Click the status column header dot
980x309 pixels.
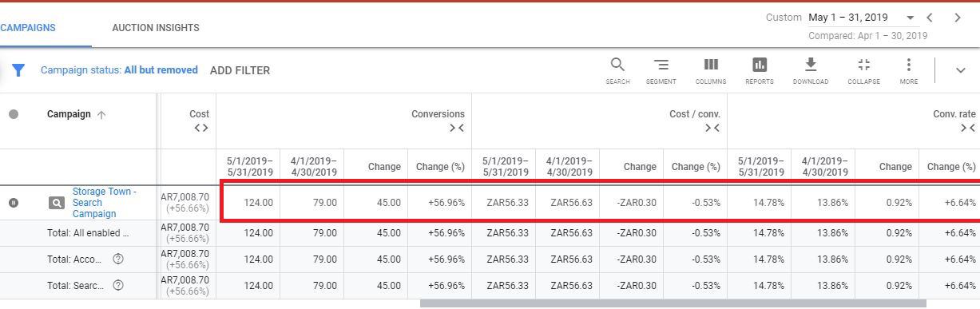(x=14, y=114)
